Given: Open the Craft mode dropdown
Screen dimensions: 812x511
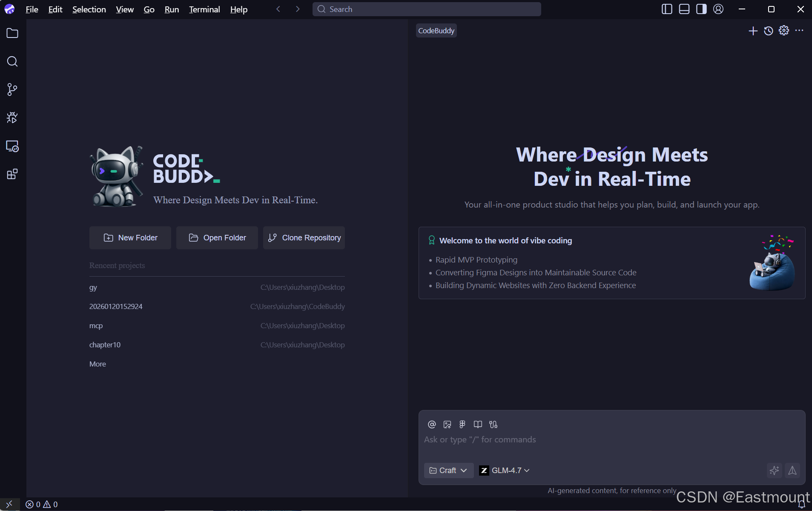Looking at the screenshot, I should click(x=448, y=471).
